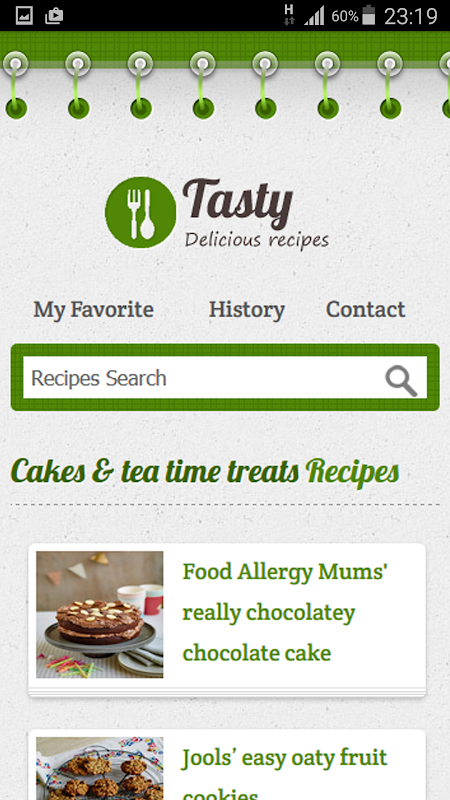The width and height of the screenshot is (450, 800).
Task: Click the Tasty title text logo
Action: pos(238,203)
